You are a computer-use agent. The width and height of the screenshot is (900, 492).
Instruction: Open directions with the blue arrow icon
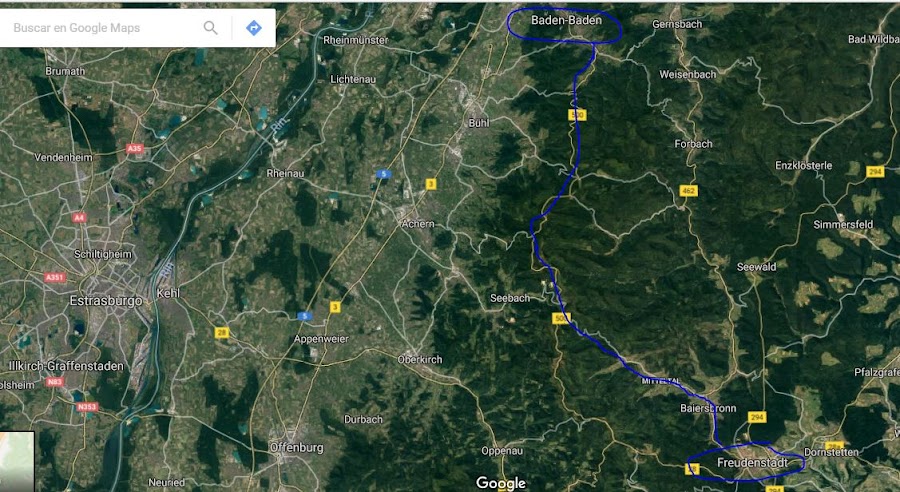point(254,28)
